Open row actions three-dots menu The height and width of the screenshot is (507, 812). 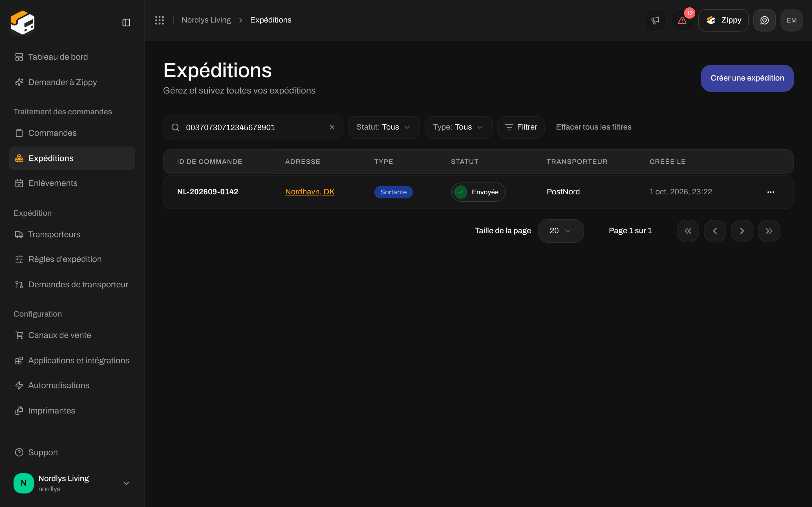tap(771, 192)
